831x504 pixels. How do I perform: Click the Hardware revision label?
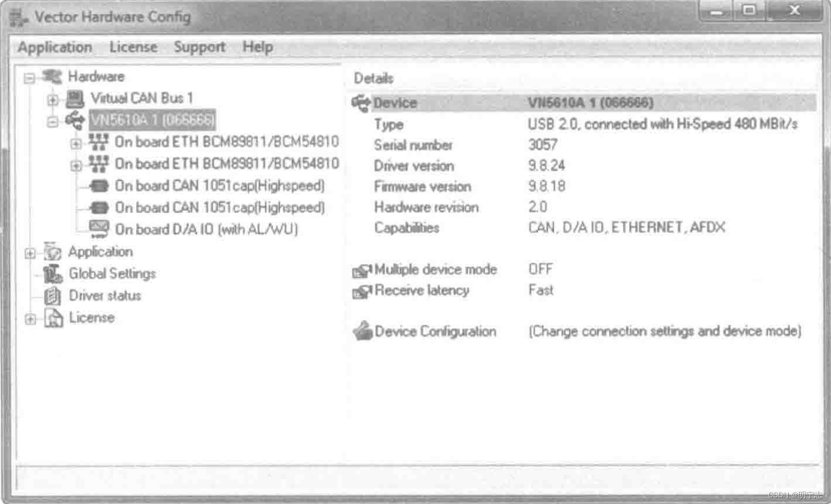click(426, 207)
